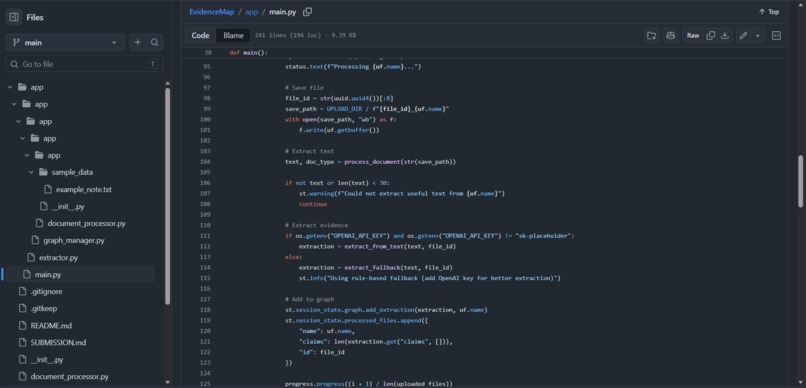
Task: Click the file icon beside extractor.py
Action: [x=31, y=257]
